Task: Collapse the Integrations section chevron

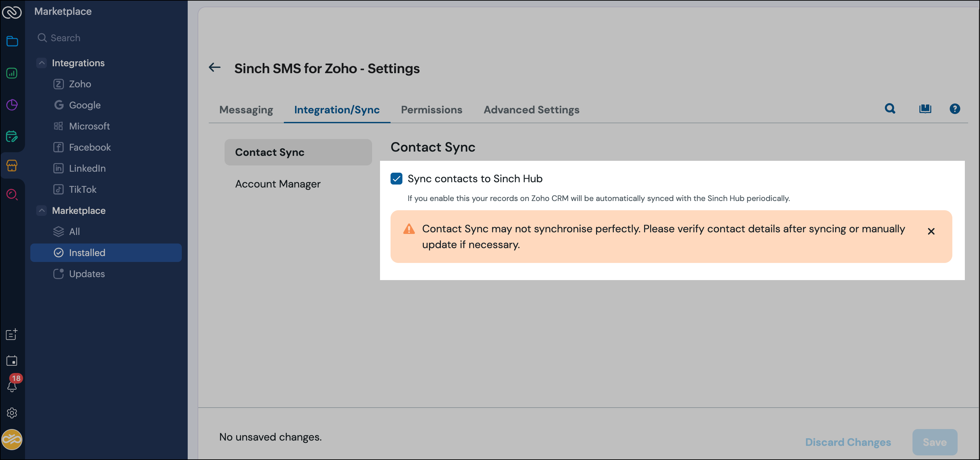Action: pos(41,63)
